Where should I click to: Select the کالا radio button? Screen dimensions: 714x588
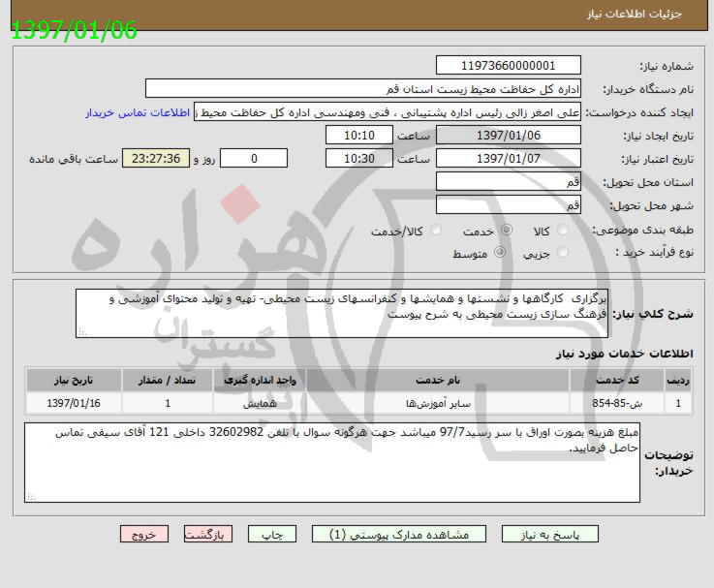pyautogui.click(x=563, y=231)
